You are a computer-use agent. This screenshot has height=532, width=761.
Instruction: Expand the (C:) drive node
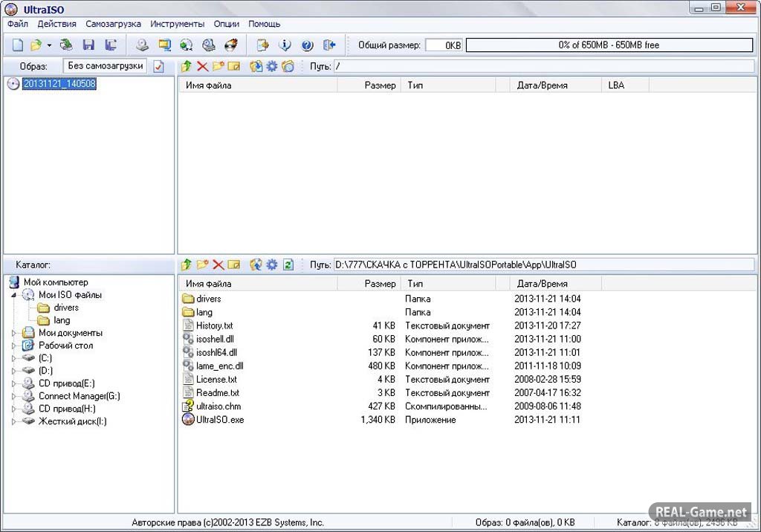(x=14, y=358)
